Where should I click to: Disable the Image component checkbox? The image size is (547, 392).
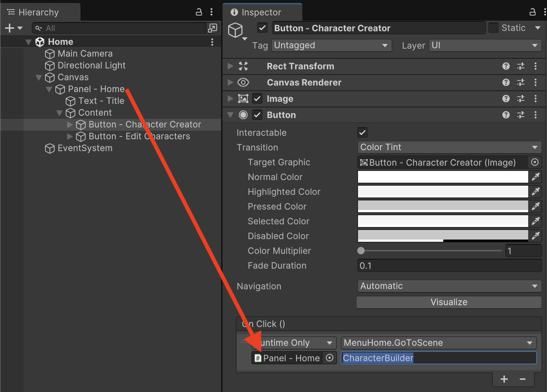click(257, 99)
